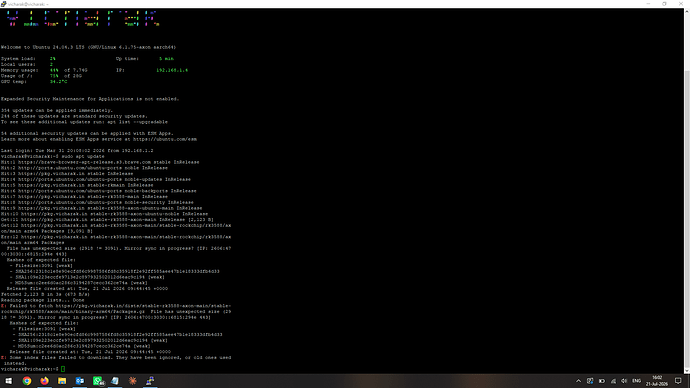The height and width of the screenshot is (388, 690).
Task: Open Firefox from the taskbar
Action: (44, 381)
